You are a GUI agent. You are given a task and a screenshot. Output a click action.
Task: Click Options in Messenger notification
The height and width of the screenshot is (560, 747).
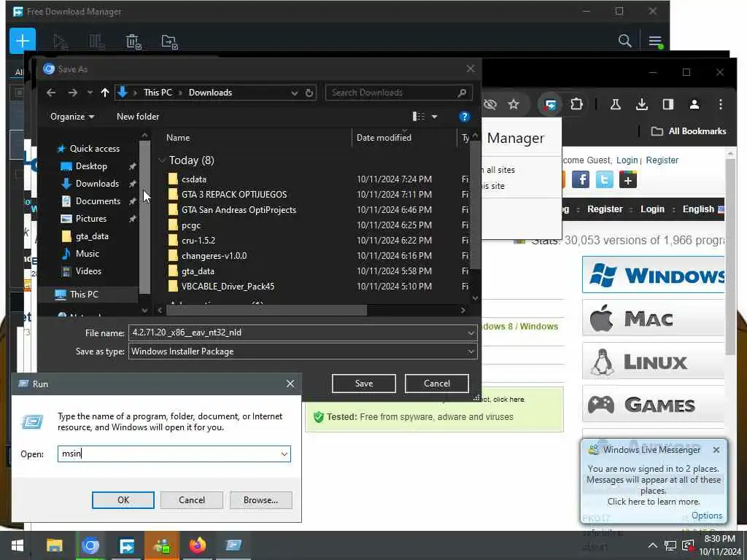point(706,516)
